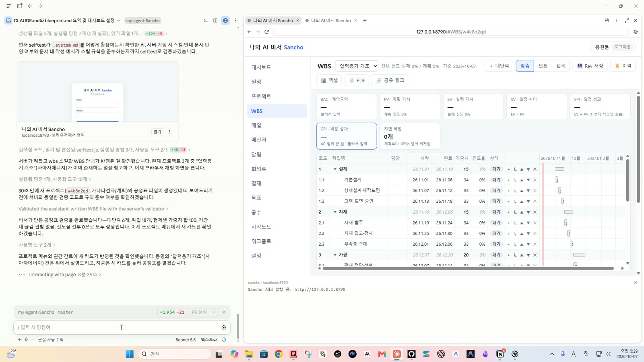Screen dimensions: 644x362
Task: Click the horizontal scrollbar under the Gantt table
Action: (x=468, y=268)
